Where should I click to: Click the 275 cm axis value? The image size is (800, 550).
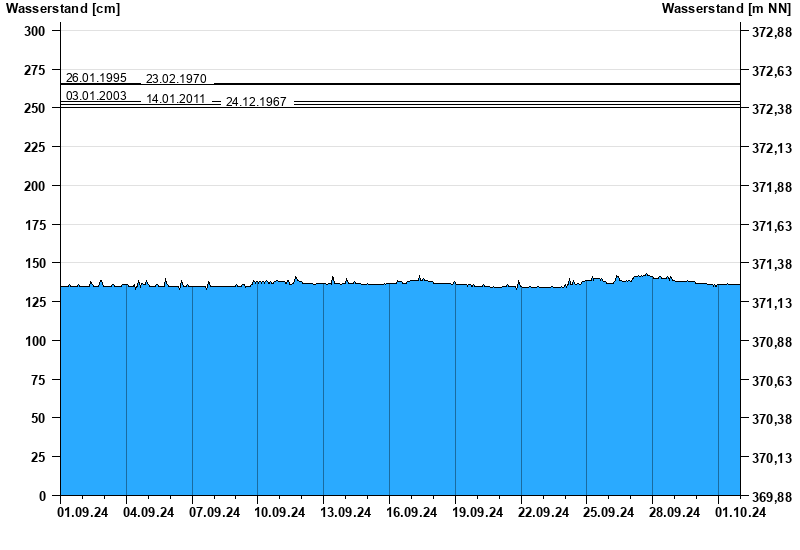(x=35, y=70)
